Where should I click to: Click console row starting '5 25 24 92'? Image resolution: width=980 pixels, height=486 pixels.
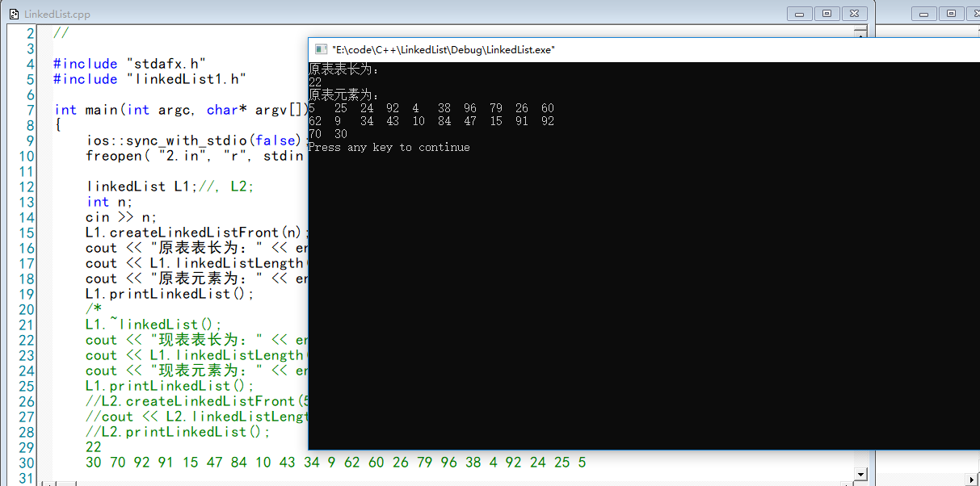(431, 108)
